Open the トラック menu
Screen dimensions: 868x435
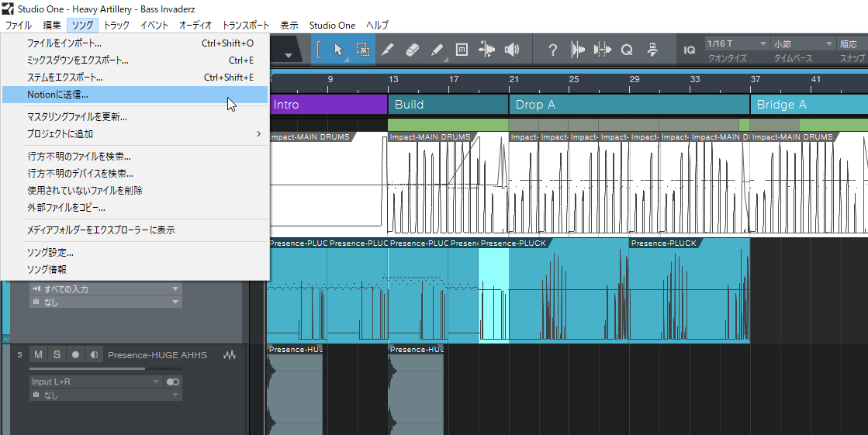[x=116, y=25]
